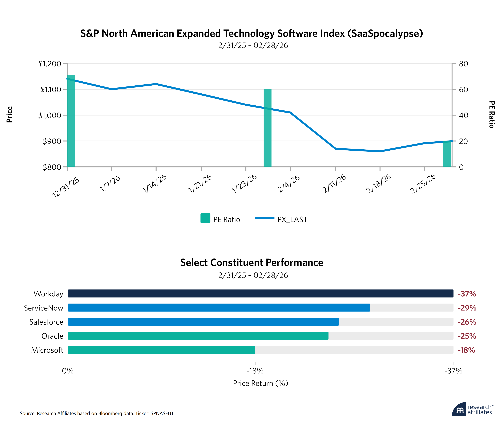Select the Workday dark navy bar

[260, 293]
